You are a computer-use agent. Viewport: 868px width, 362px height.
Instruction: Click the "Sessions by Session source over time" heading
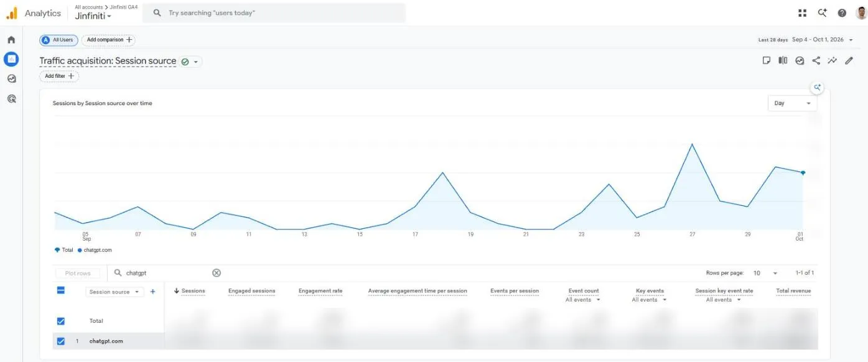click(x=102, y=103)
